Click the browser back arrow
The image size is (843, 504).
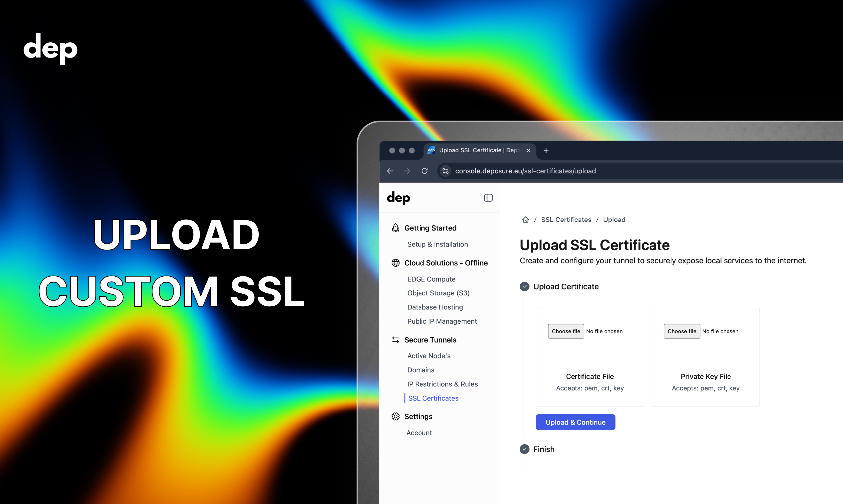390,171
